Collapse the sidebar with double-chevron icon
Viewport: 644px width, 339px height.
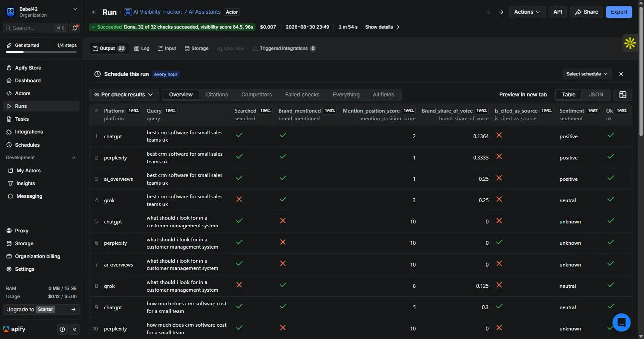pyautogui.click(x=75, y=329)
